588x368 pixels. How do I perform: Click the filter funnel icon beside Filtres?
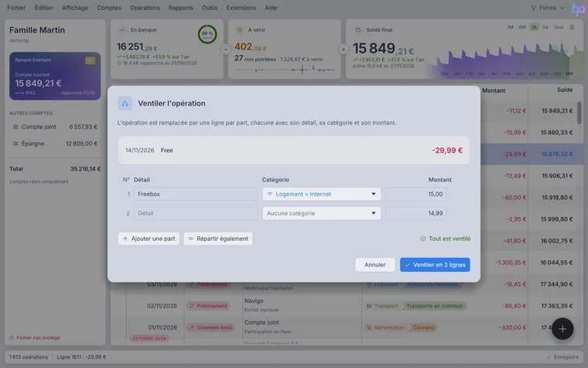[x=533, y=8]
